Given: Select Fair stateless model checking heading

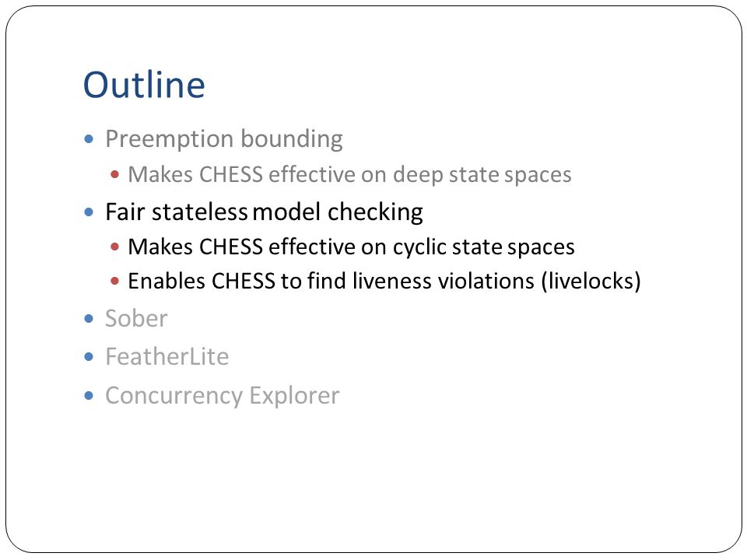Looking at the screenshot, I should tap(264, 212).
